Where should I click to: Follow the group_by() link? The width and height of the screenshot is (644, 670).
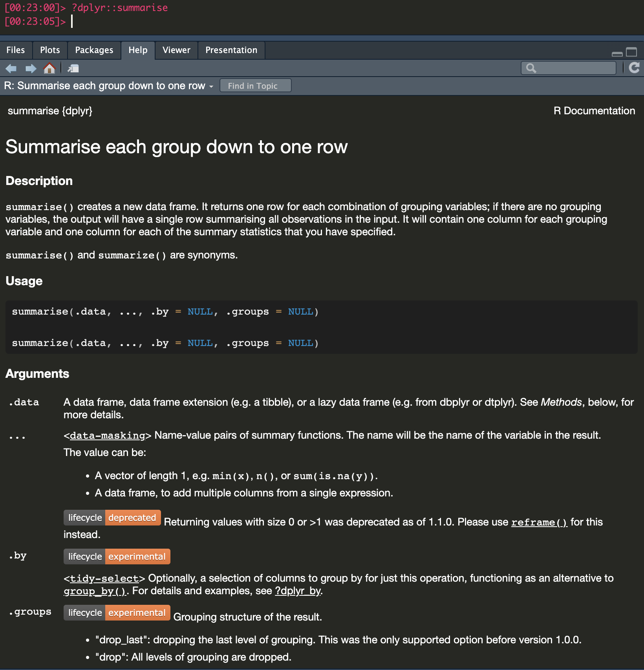pyautogui.click(x=94, y=591)
